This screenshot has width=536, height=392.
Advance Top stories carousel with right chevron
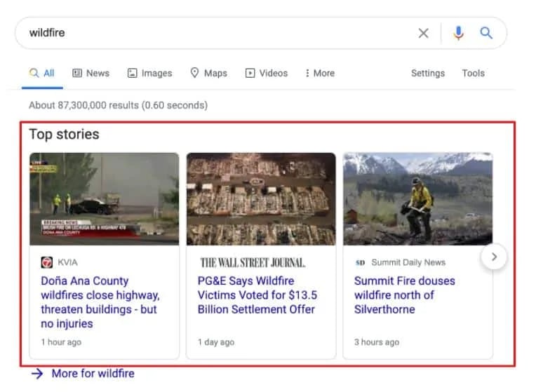pos(494,257)
